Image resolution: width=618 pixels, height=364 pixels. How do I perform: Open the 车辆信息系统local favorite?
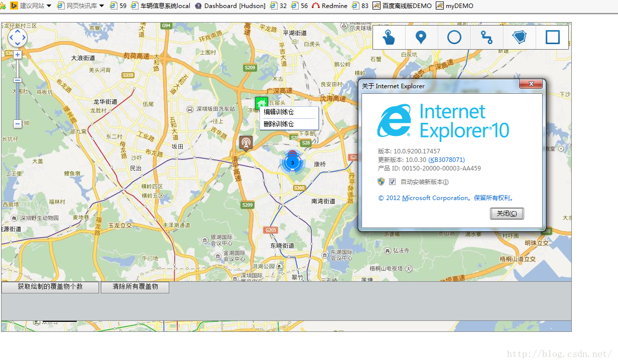click(161, 6)
